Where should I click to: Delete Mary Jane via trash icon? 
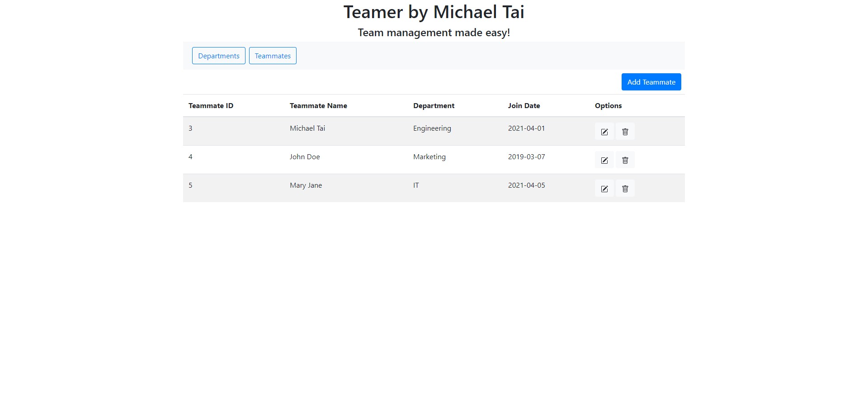(x=625, y=189)
